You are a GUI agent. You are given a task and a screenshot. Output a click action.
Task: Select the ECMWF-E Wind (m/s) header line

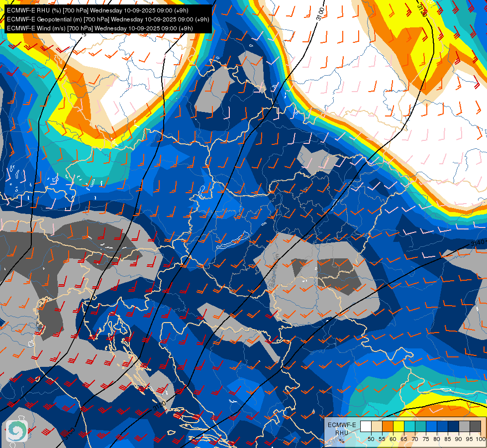tap(99, 28)
